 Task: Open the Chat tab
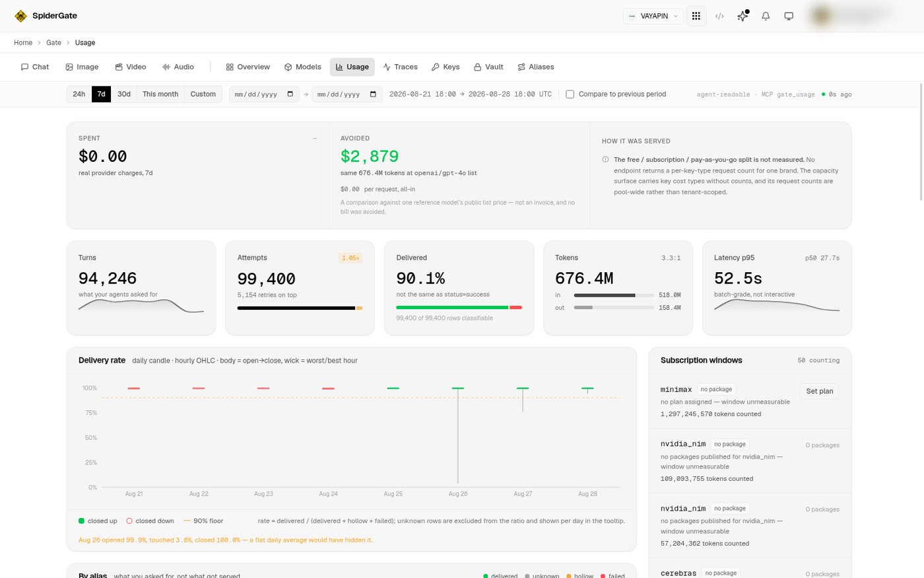point(35,67)
